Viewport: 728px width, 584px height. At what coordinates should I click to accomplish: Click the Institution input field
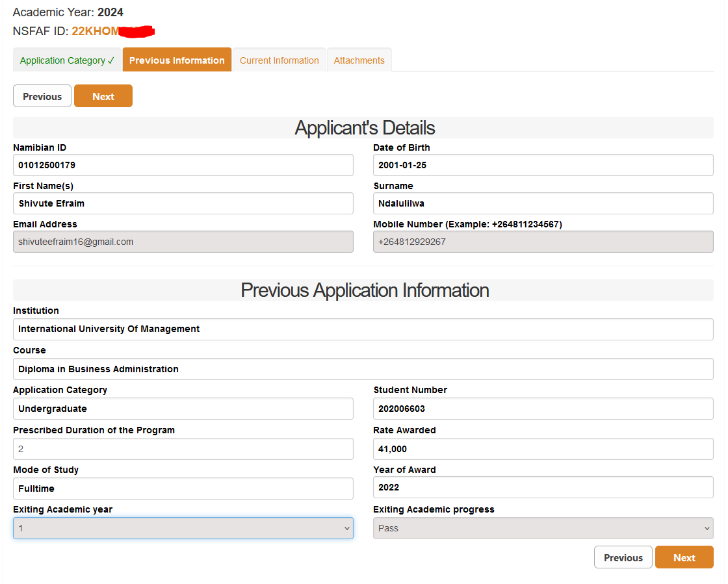pos(363,329)
